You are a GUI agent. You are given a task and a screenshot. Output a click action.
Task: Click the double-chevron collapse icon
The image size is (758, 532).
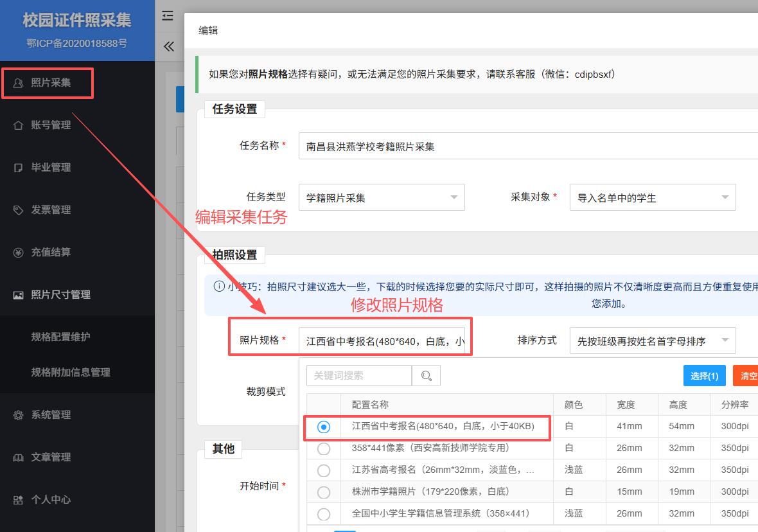169,46
